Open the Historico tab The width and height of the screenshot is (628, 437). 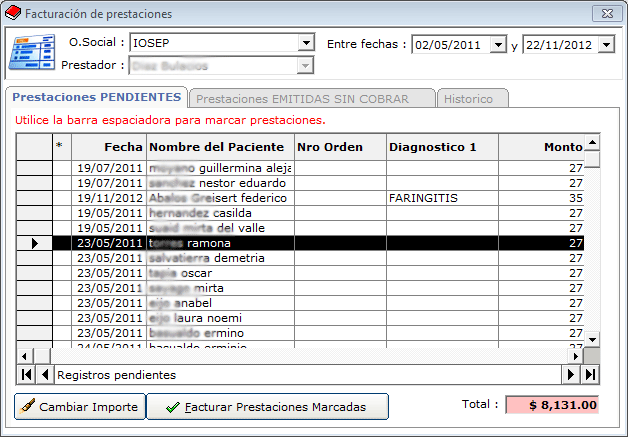pos(475,99)
